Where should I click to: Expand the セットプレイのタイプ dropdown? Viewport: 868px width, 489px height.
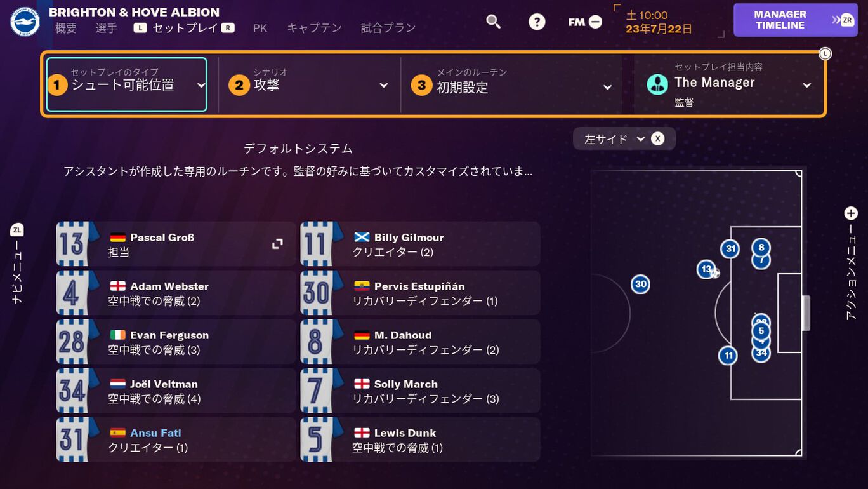point(127,84)
